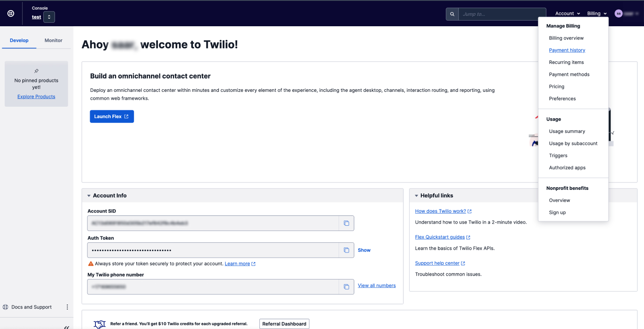The height and width of the screenshot is (329, 644).
Task: Click the Twilio logo home icon
Action: [11, 14]
